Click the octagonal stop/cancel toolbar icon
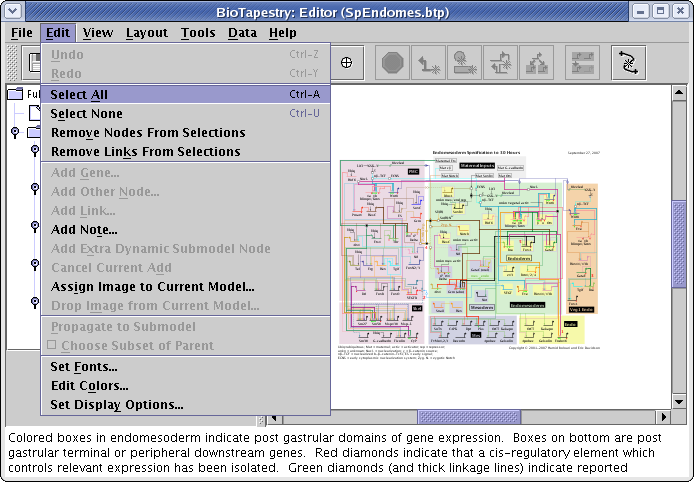Screen dimensions: 694x482 coord(393,62)
